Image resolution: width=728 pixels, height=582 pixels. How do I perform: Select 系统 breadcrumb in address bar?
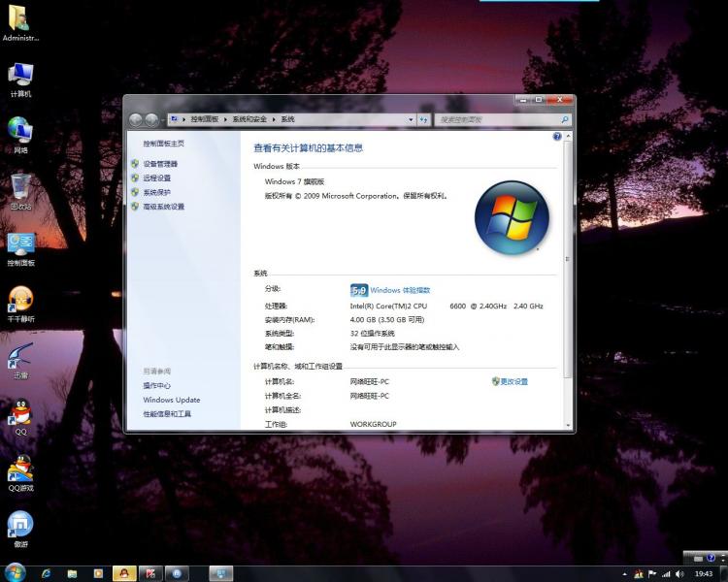288,119
